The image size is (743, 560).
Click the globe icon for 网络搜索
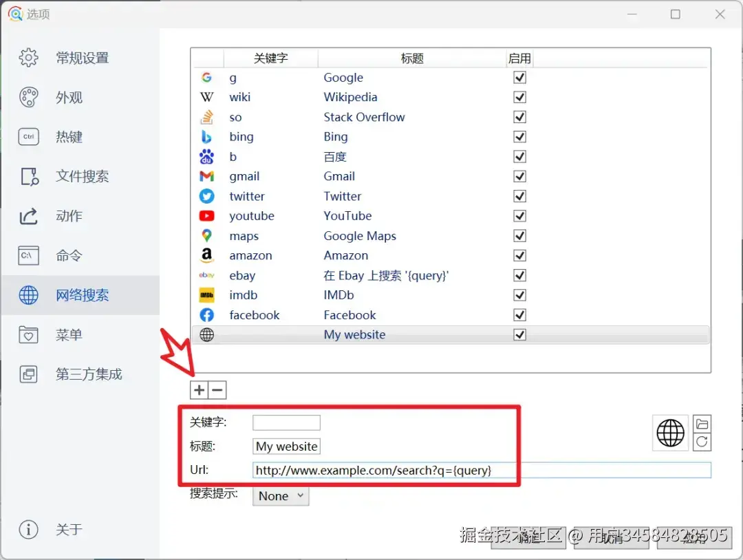click(28, 295)
